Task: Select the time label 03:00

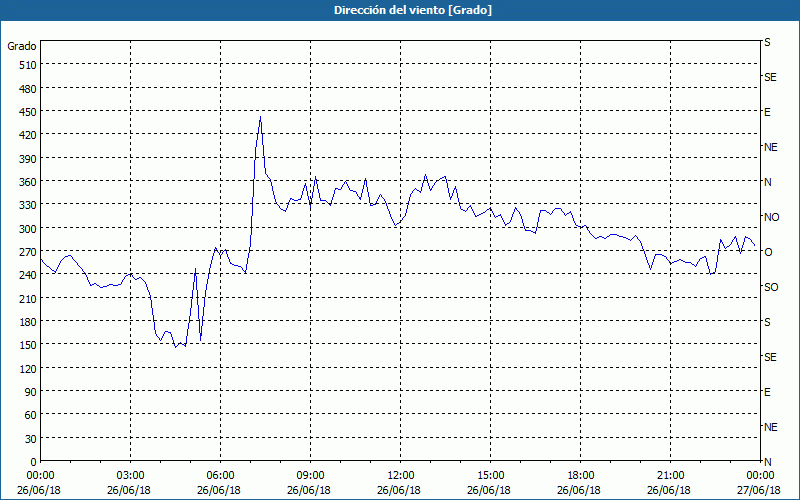Action: [131, 476]
